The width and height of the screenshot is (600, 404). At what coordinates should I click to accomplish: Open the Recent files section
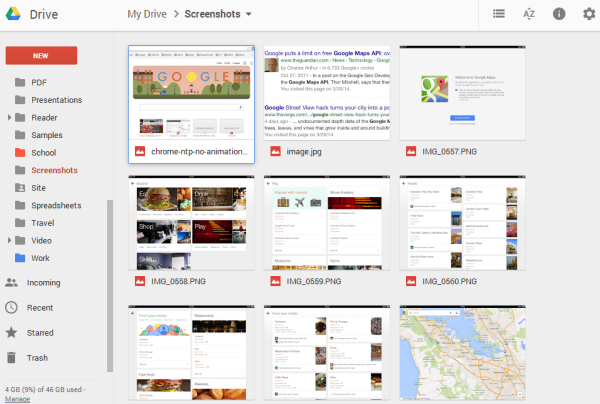click(x=40, y=308)
